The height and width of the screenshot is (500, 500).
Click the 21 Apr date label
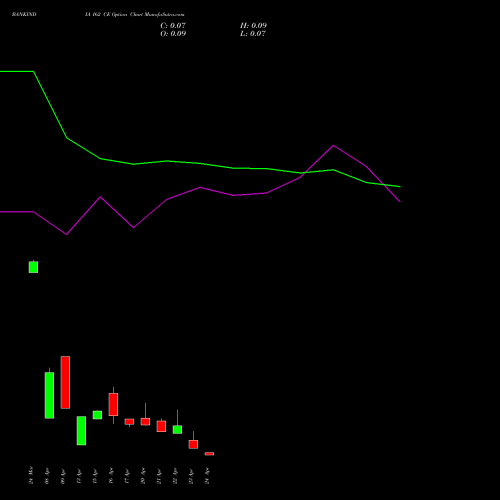159,476
